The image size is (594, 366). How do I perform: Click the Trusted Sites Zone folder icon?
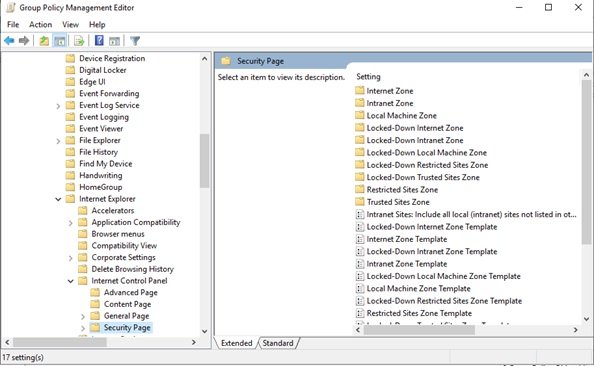360,202
